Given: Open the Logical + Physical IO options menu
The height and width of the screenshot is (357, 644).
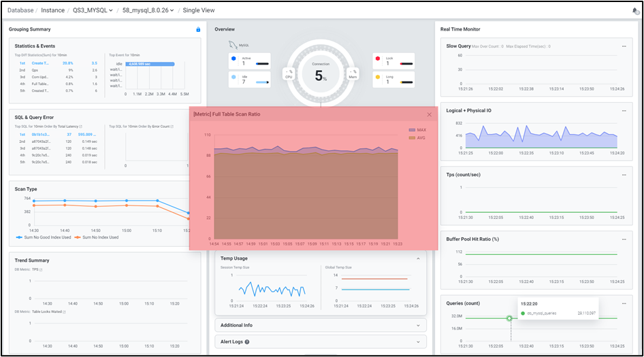Looking at the screenshot, I should coord(624,110).
